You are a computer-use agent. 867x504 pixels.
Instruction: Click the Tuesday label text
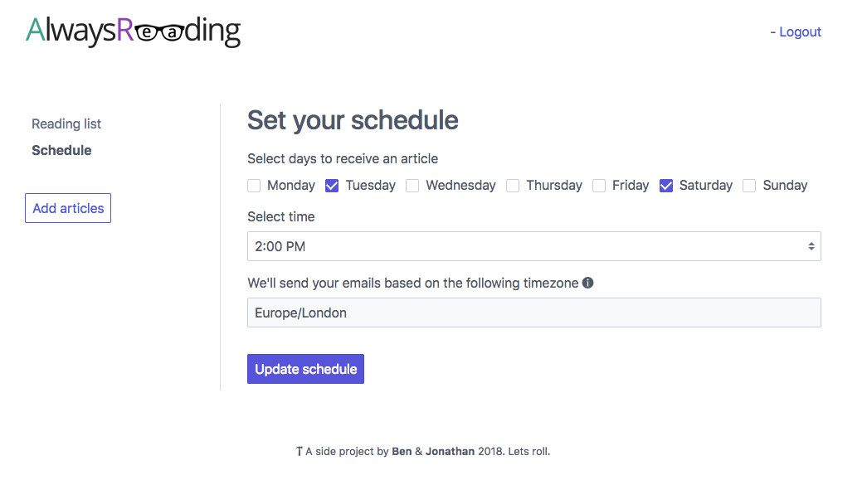coord(370,186)
